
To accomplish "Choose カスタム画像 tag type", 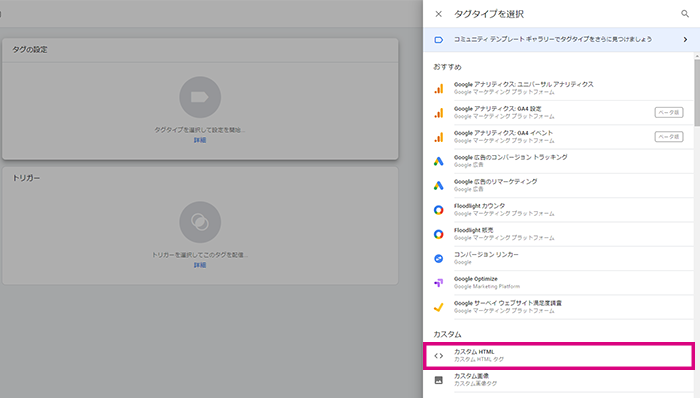I will pyautogui.click(x=558, y=380).
